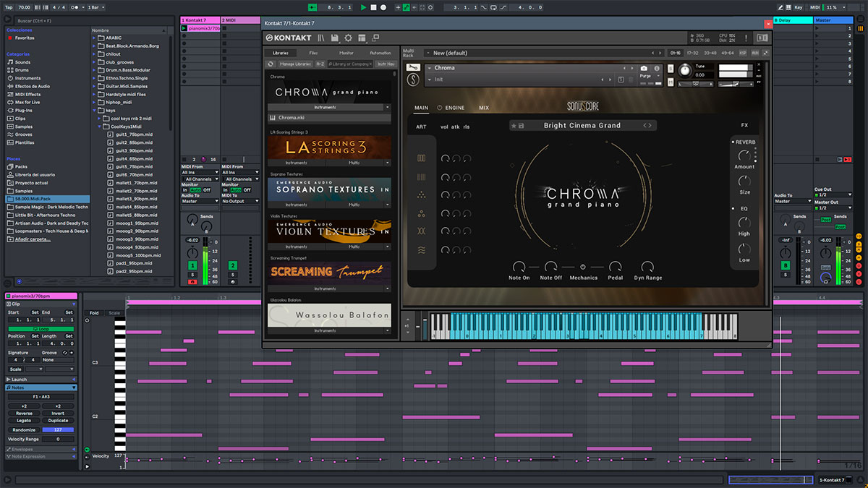
Task: Open Chroma MIX tab
Action: tap(484, 108)
